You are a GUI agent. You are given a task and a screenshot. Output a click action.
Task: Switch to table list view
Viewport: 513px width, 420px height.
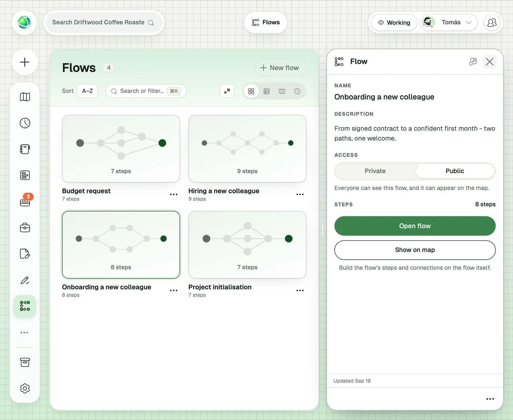click(267, 91)
